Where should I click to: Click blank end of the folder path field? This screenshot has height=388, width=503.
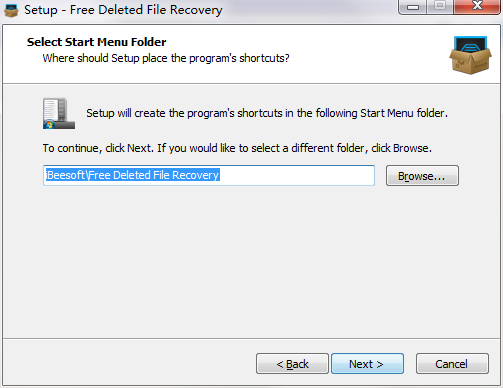(297, 175)
